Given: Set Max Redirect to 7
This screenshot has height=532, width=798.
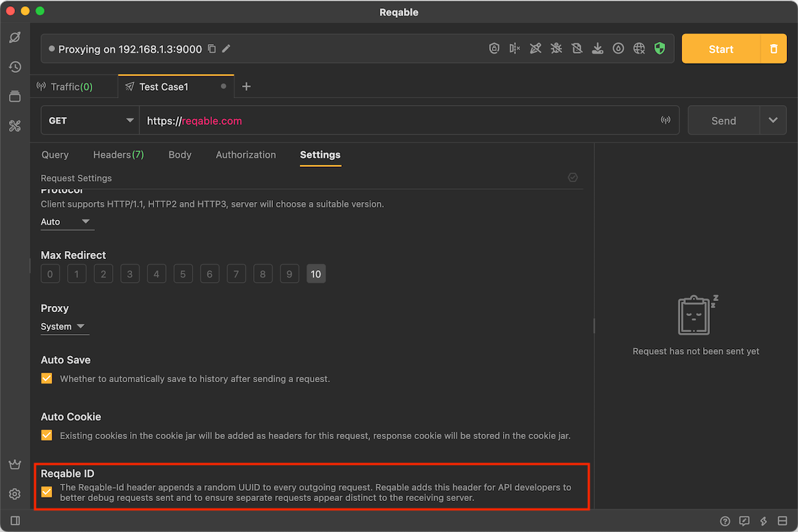Looking at the screenshot, I should click(236, 274).
